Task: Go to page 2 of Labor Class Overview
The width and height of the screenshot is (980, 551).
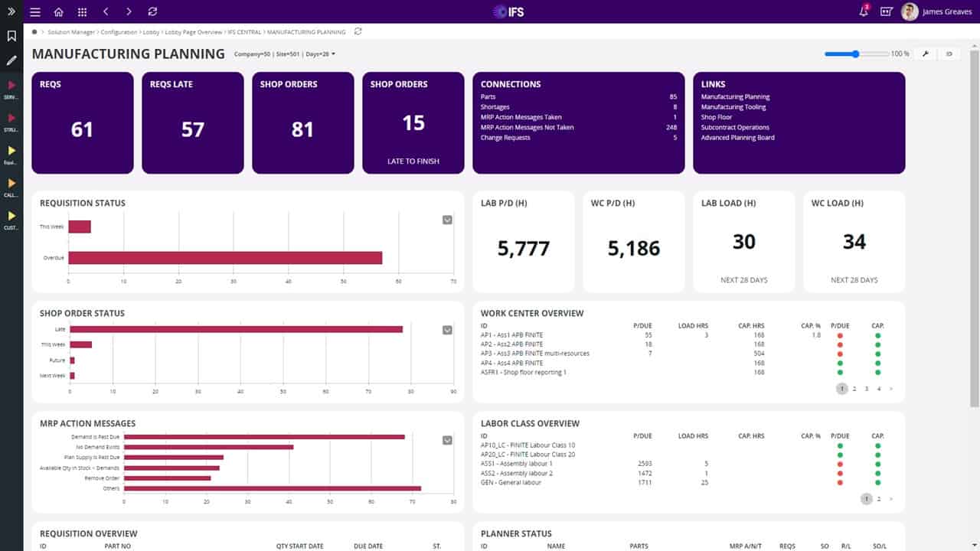Action: click(x=879, y=499)
